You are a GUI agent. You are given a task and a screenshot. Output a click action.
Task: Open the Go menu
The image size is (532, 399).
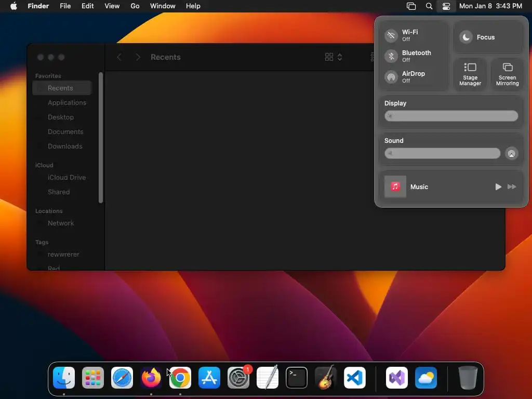[135, 6]
